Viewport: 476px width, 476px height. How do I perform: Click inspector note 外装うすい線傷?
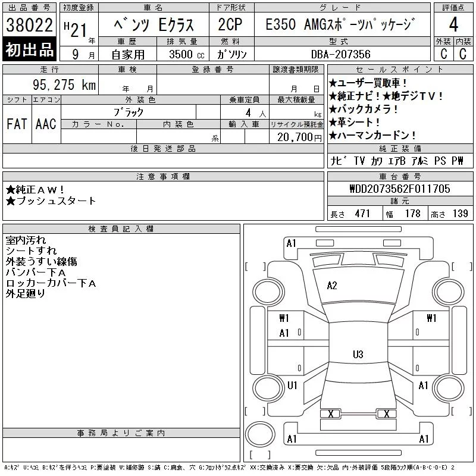click(x=41, y=262)
